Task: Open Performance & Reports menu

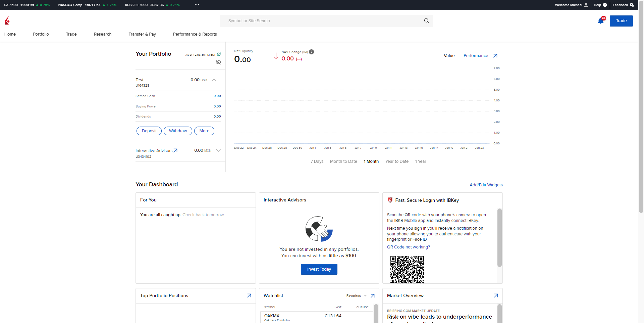Action: click(195, 34)
